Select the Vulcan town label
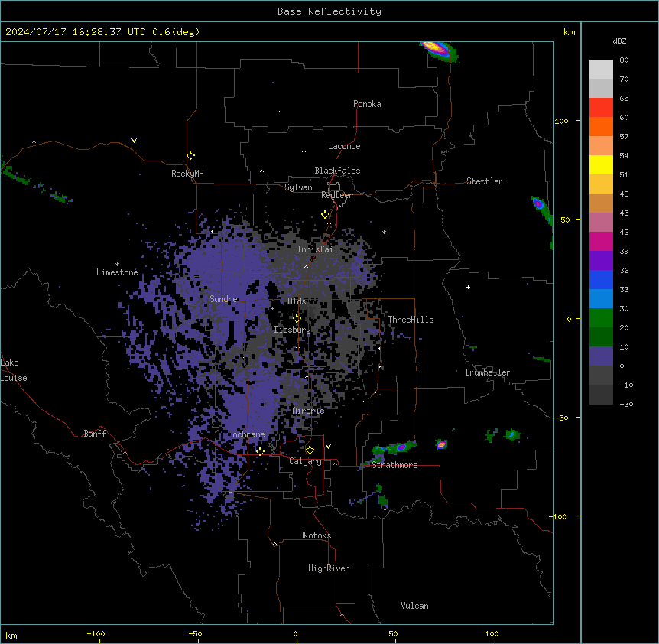This screenshot has height=644, width=659. (414, 606)
